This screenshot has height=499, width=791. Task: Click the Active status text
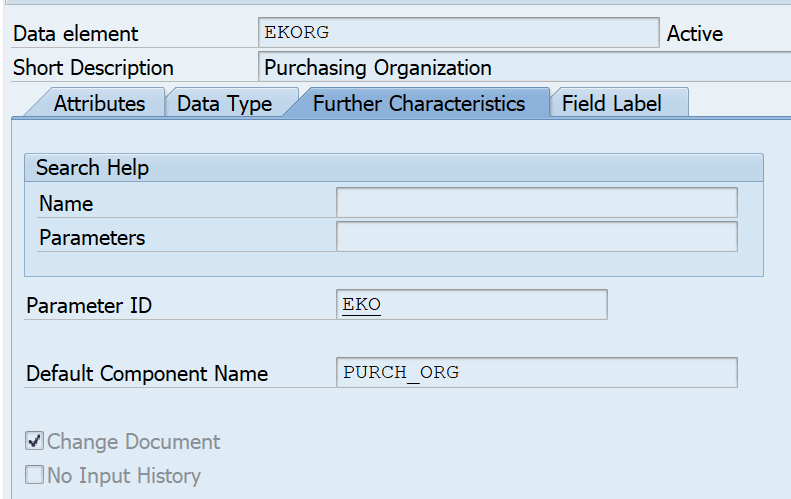pos(695,34)
